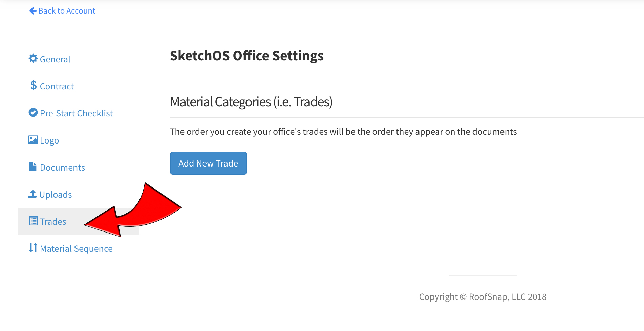Open the Material Sequence settings
644x331 pixels.
tap(76, 249)
